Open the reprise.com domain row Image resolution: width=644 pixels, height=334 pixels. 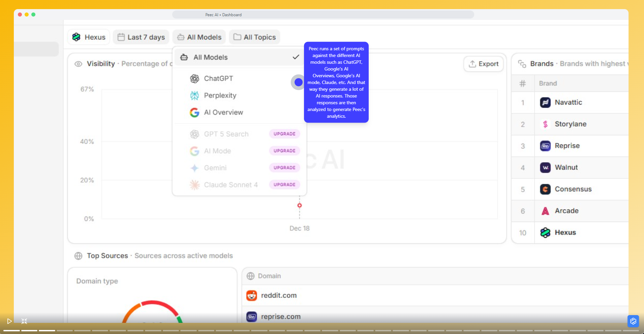[x=435, y=317]
